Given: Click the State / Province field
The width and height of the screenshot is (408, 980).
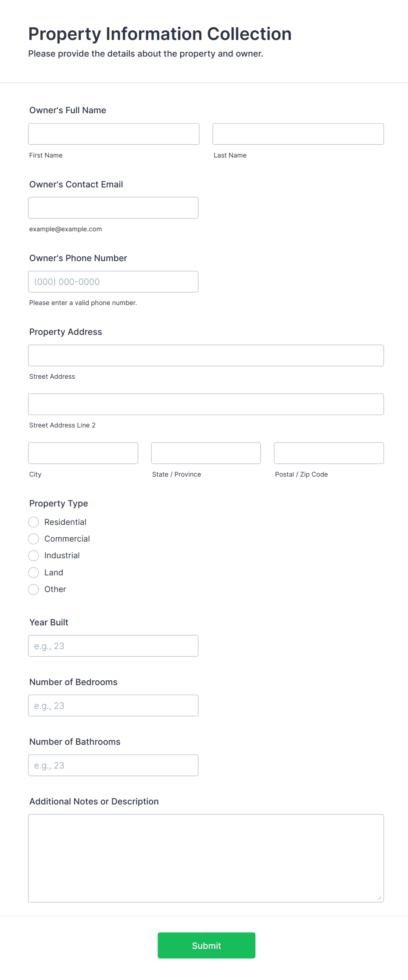Looking at the screenshot, I should 206,453.
